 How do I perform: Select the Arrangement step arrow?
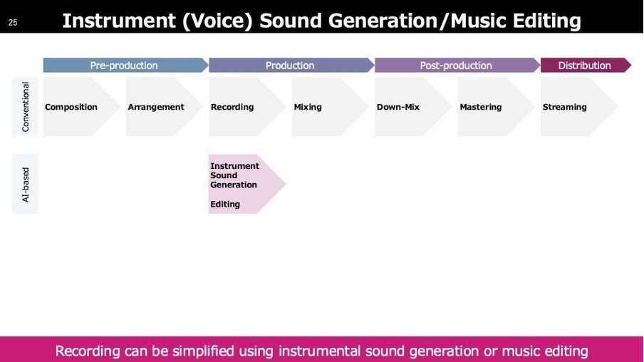[x=165, y=107]
